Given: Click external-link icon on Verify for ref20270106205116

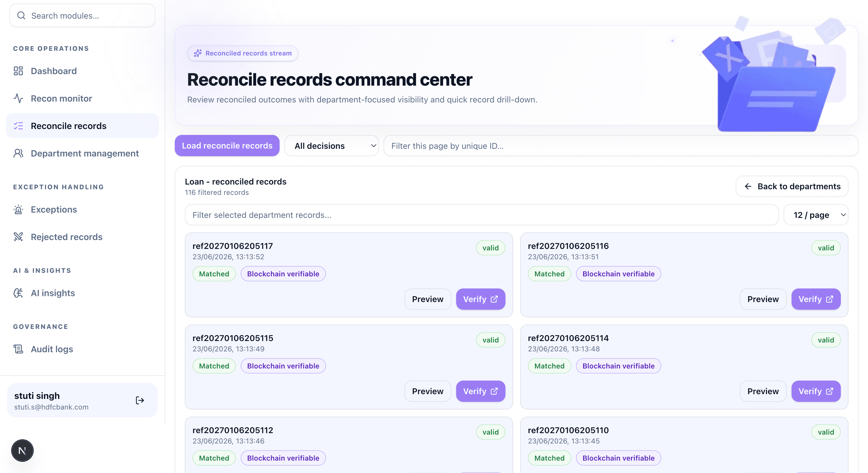Looking at the screenshot, I should 830,299.
